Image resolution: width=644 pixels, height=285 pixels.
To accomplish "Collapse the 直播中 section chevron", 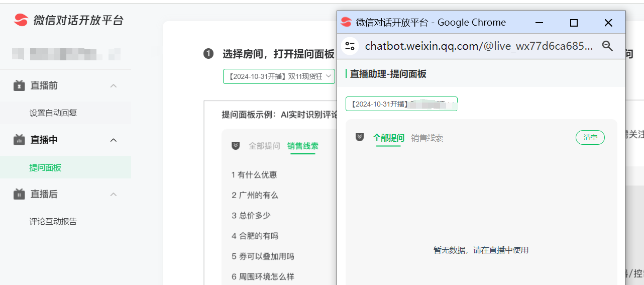I will [x=114, y=140].
